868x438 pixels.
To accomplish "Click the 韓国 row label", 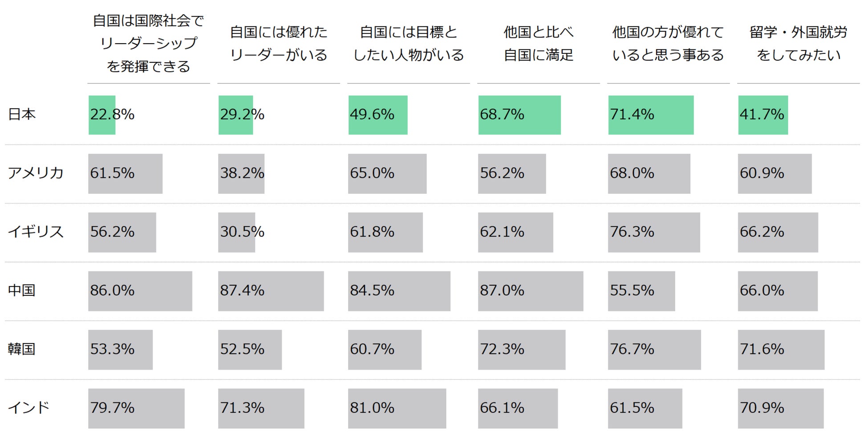I will pos(22,349).
